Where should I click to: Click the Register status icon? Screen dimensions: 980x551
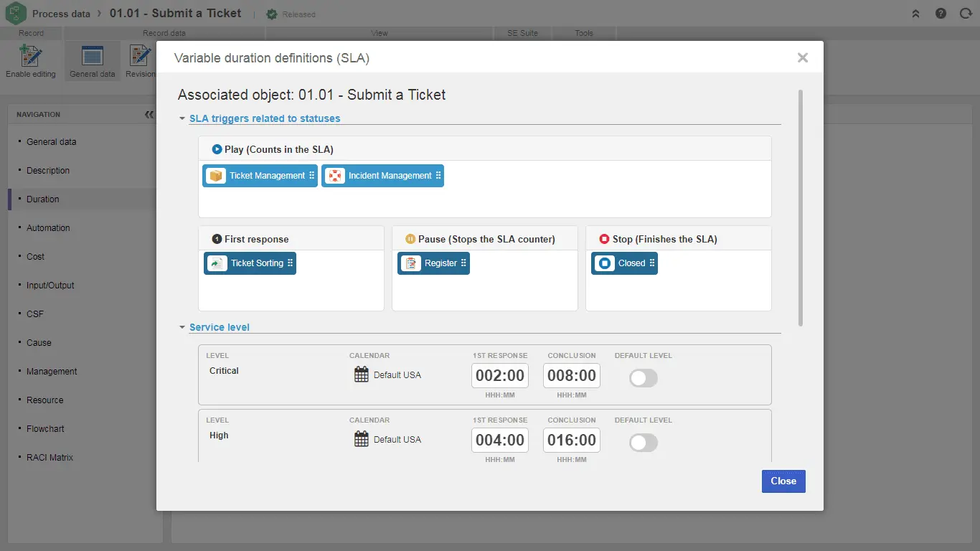pyautogui.click(x=411, y=263)
